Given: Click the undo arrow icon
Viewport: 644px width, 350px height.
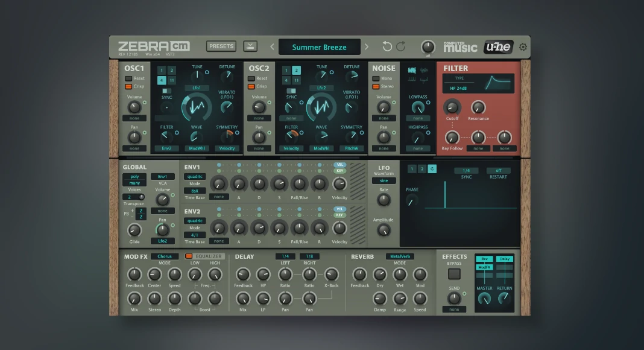Looking at the screenshot, I should 387,46.
